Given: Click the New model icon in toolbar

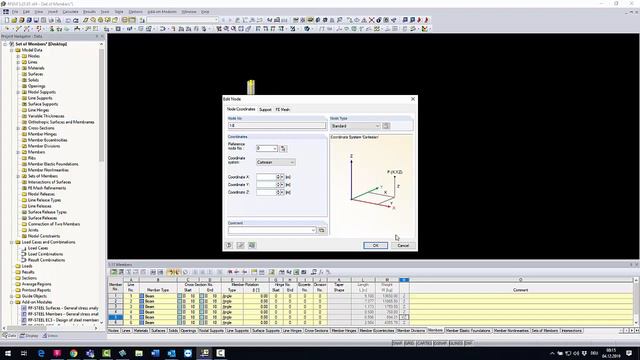Looking at the screenshot, I should 7,20.
